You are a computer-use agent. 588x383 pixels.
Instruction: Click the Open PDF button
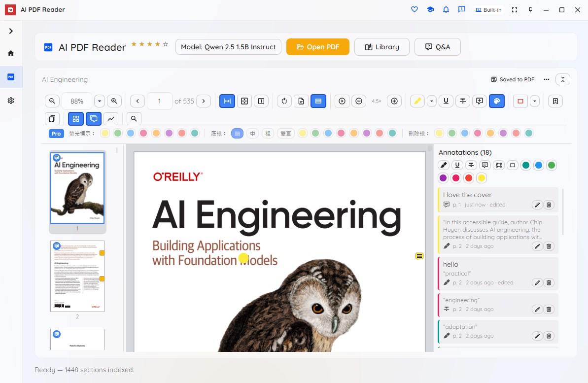(317, 47)
